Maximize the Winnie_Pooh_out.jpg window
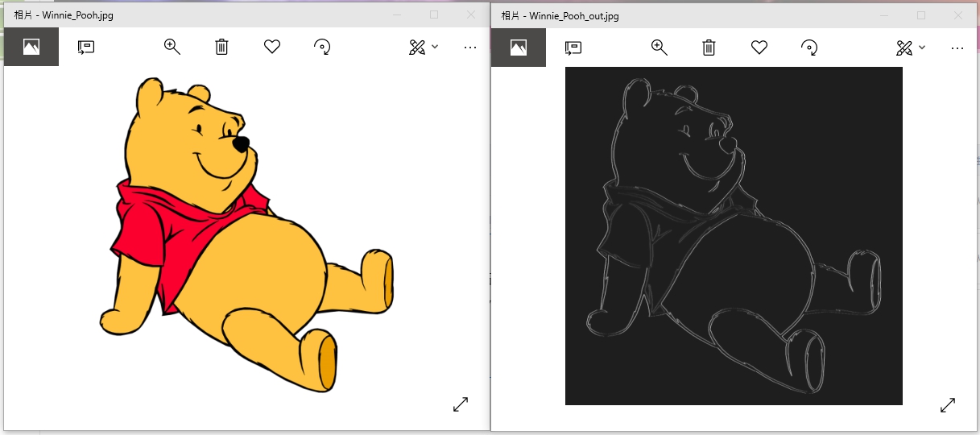980x435 pixels. 921,15
